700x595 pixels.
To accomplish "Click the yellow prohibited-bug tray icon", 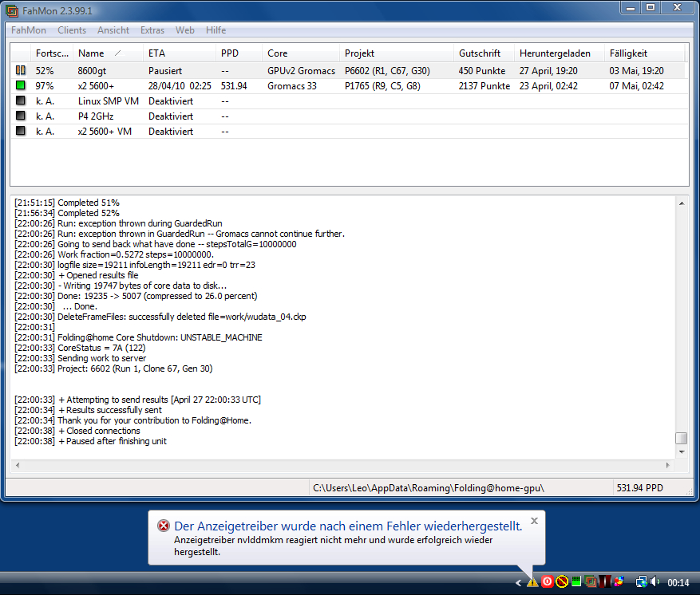I will (x=562, y=581).
